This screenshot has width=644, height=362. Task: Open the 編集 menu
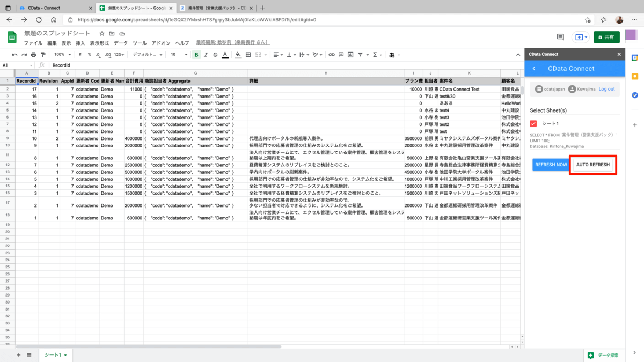[52, 43]
